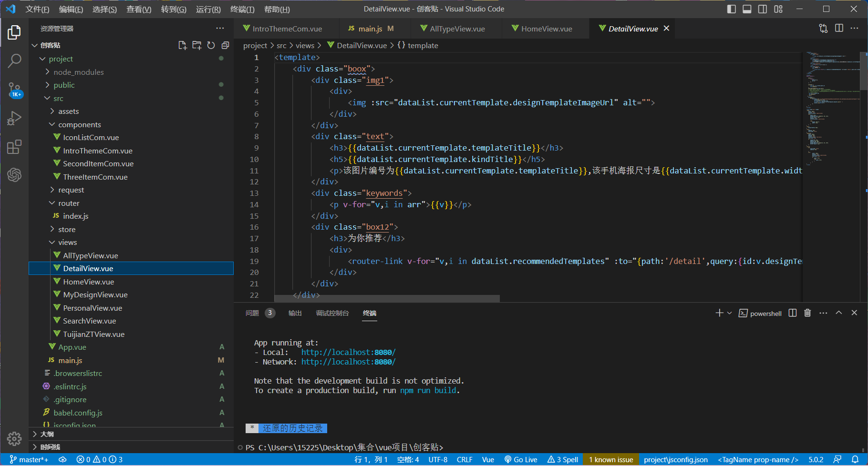Maximize the panel size with caret
Screen dimensions: 868x466
(839, 313)
